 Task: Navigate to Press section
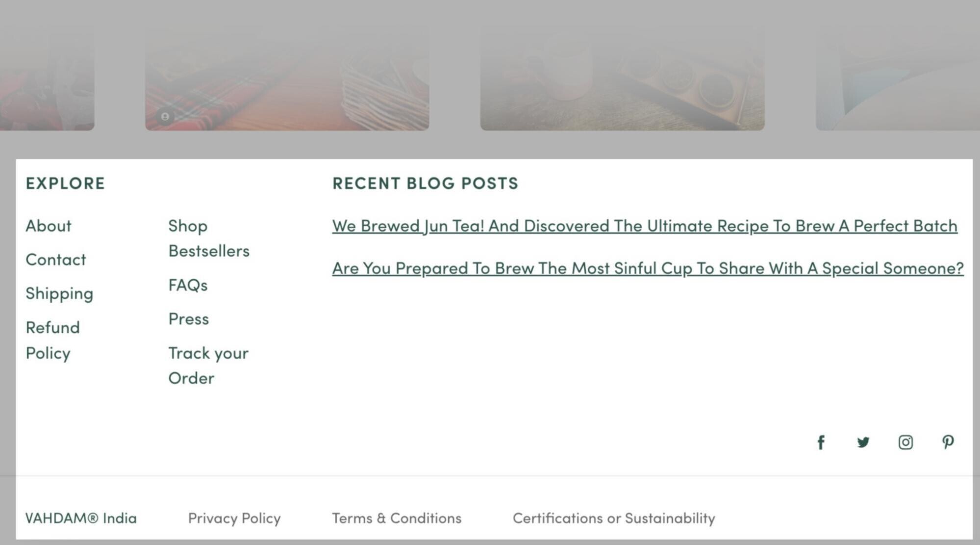tap(188, 317)
